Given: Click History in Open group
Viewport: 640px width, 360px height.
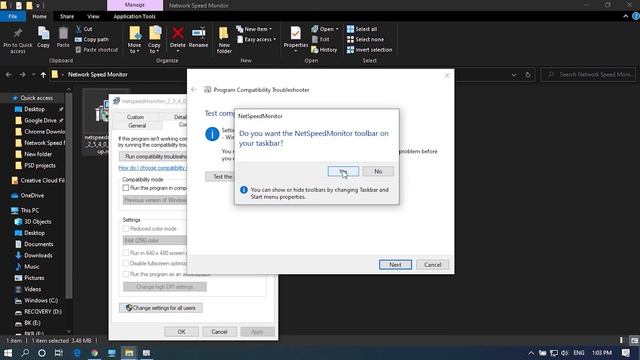Looking at the screenshot, I should coord(324,49).
